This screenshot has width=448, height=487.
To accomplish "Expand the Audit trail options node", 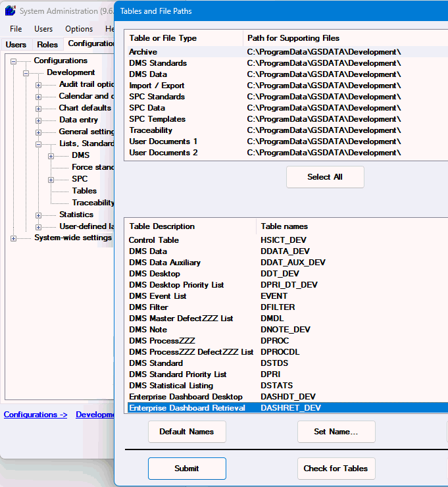I will pyautogui.click(x=39, y=84).
